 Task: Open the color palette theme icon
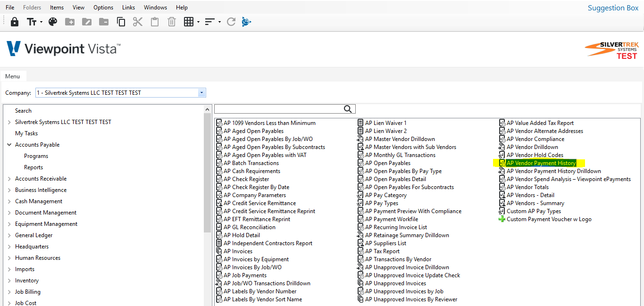click(x=53, y=22)
